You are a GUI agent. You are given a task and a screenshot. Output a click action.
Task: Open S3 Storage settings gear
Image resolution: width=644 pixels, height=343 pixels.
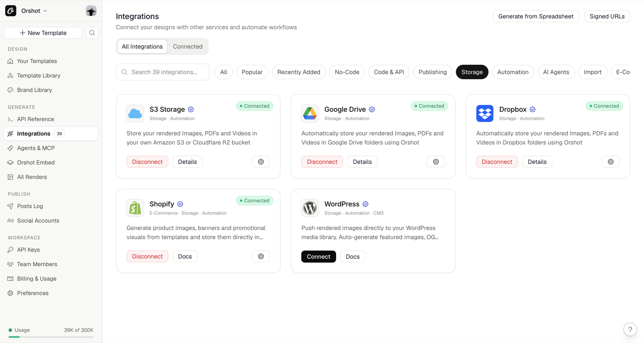tap(261, 162)
